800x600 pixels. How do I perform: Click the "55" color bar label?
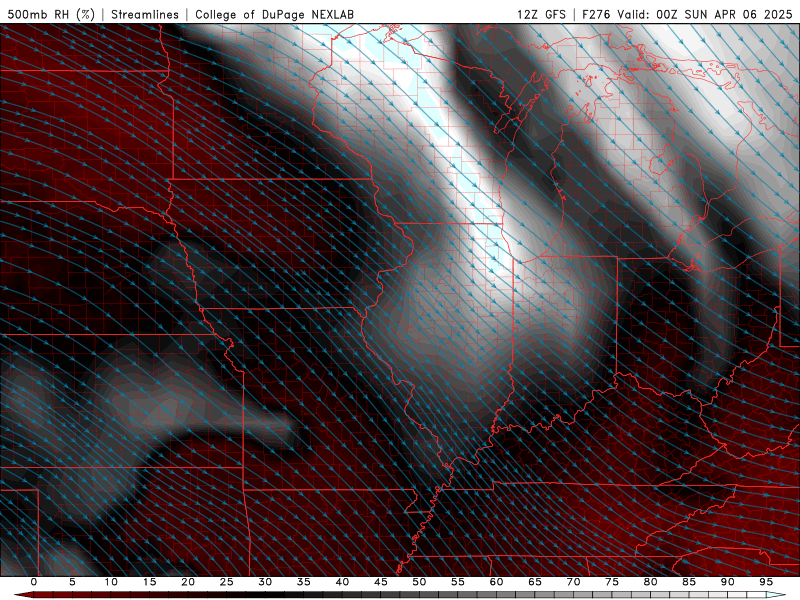pyautogui.click(x=458, y=582)
